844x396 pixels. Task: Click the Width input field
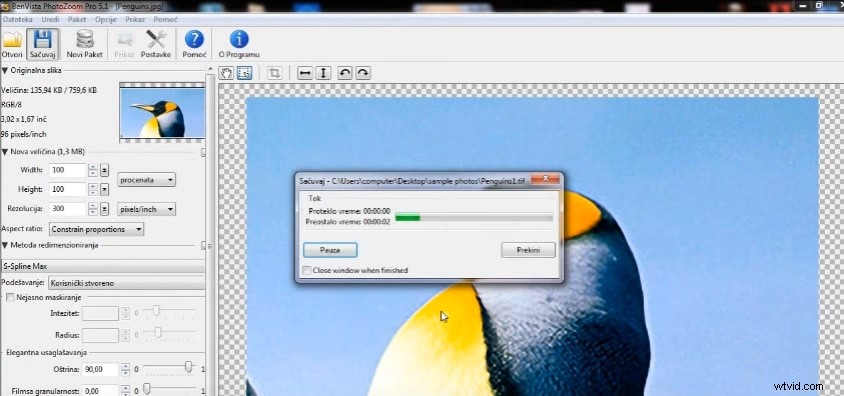[67, 171]
